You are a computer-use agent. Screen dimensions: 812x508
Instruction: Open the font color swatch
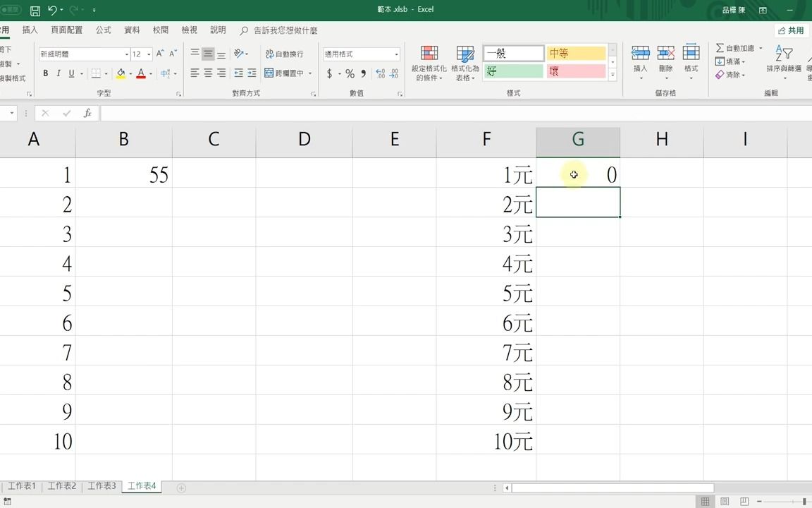click(141, 73)
